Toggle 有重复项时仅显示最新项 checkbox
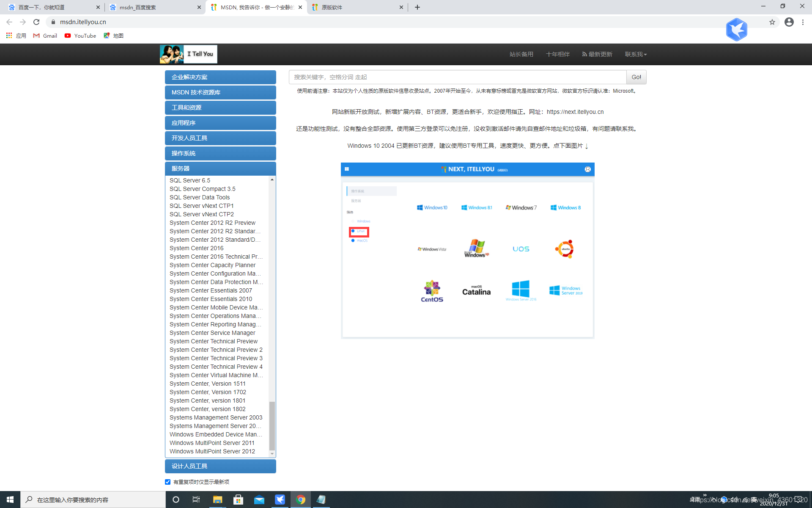The width and height of the screenshot is (812, 508). (x=168, y=482)
